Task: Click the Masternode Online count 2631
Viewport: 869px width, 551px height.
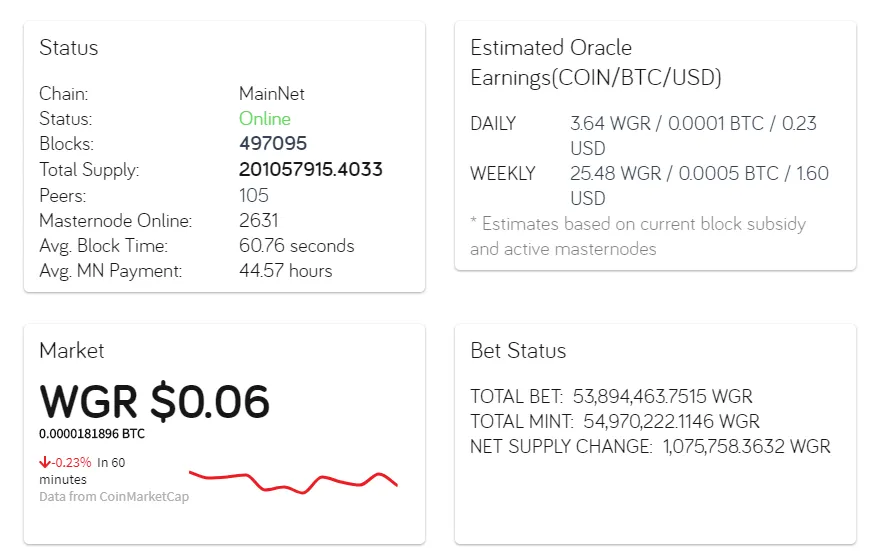Action: (259, 220)
